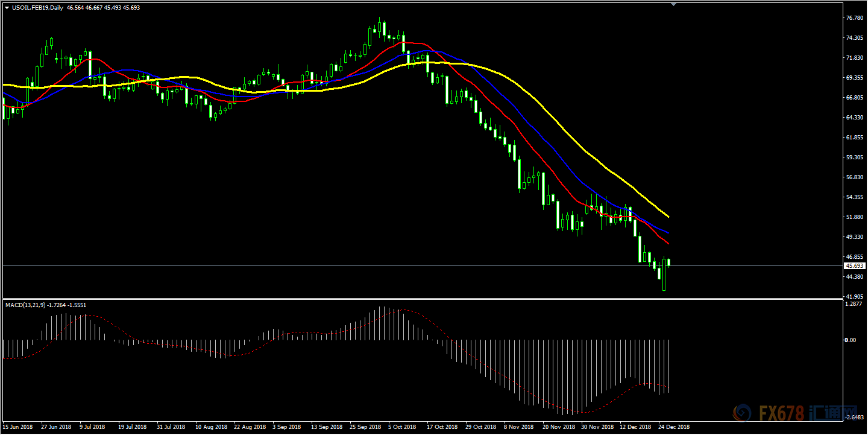This screenshot has width=868, height=435.
Task: Click the 5 Oct 2018 date label
Action: pos(402,427)
